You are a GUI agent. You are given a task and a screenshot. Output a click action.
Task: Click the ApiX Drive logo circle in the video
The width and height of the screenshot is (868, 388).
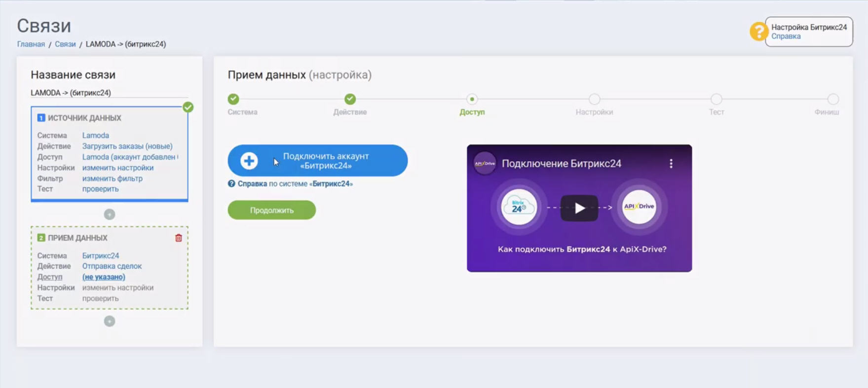pos(639,207)
